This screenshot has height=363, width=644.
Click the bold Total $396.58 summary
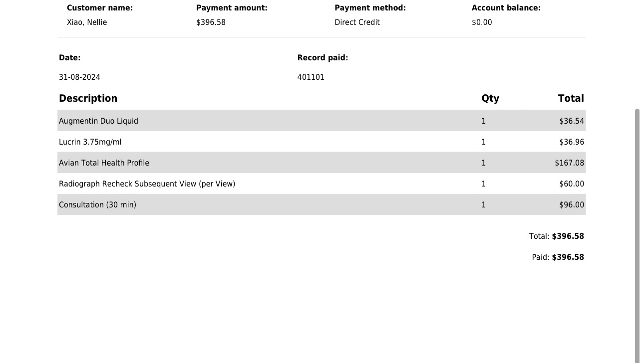(x=557, y=236)
